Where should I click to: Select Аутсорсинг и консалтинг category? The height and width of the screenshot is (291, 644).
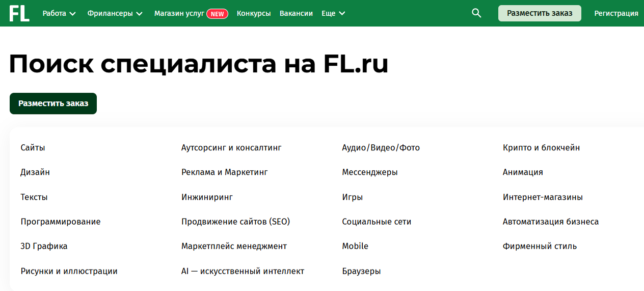coord(231,148)
